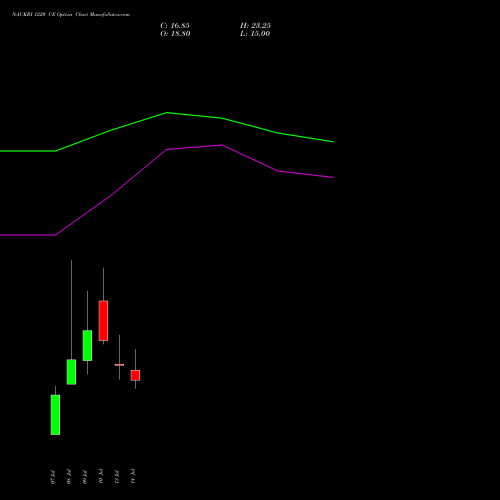Click the low value 'L: 15.00'
Screen dimensions: 500x500
255,34
